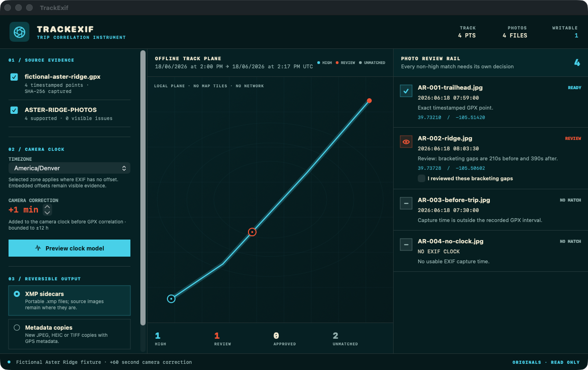This screenshot has height=370, width=588.
Task: Uncheck the ASTER-RIDGE-PHOTOS source checkbox
Action: pyautogui.click(x=14, y=110)
